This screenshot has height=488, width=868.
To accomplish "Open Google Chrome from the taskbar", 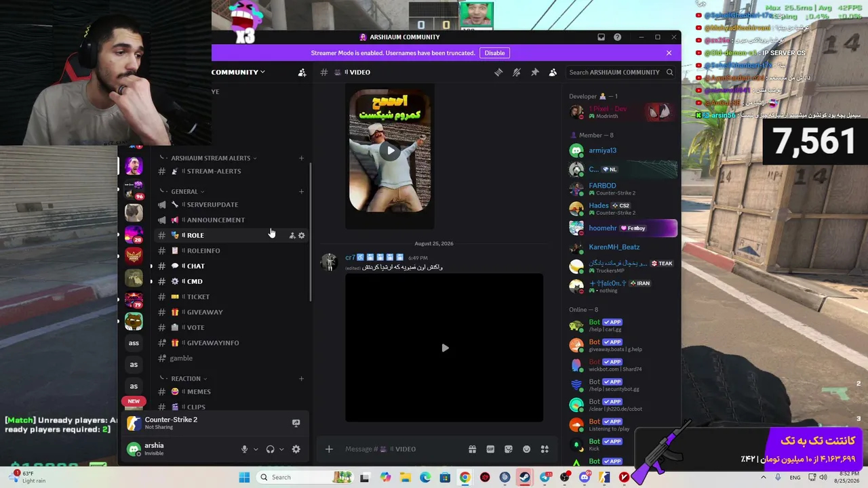I will (x=465, y=477).
